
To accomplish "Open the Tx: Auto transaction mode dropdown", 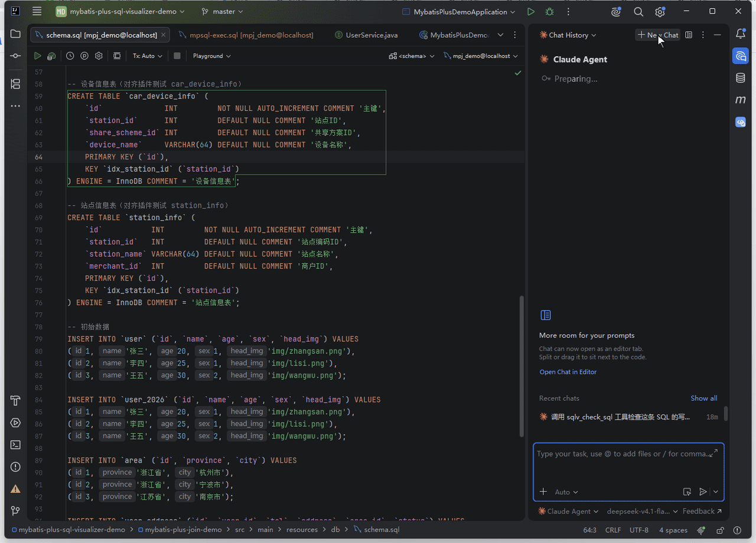I will coord(147,56).
